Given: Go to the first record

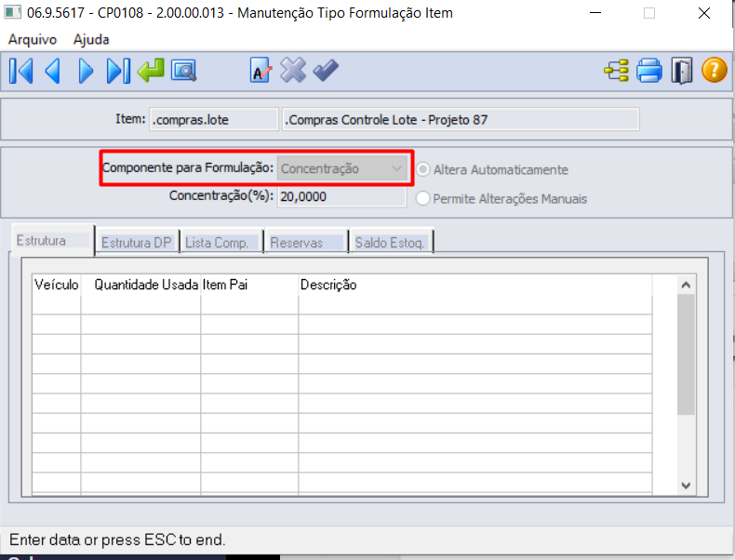Looking at the screenshot, I should (x=21, y=72).
